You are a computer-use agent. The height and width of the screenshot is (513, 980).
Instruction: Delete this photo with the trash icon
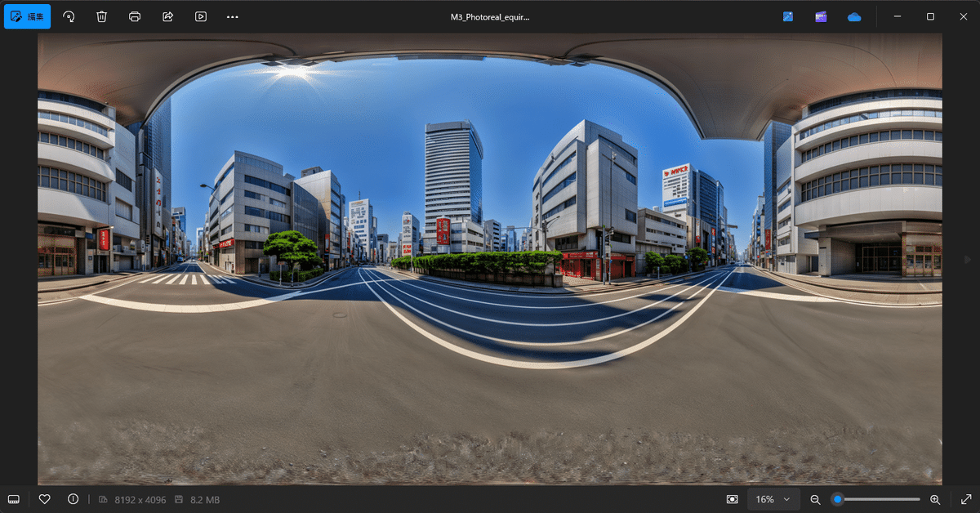[101, 16]
